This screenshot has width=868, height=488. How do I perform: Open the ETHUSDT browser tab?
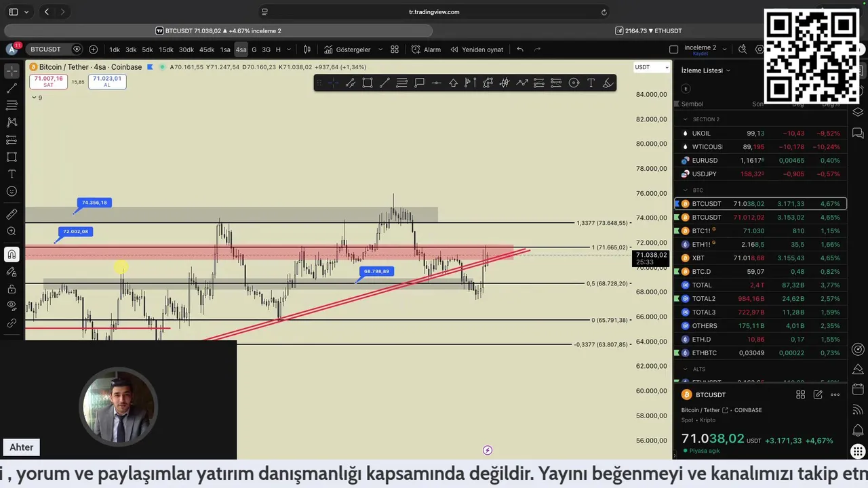[648, 30]
